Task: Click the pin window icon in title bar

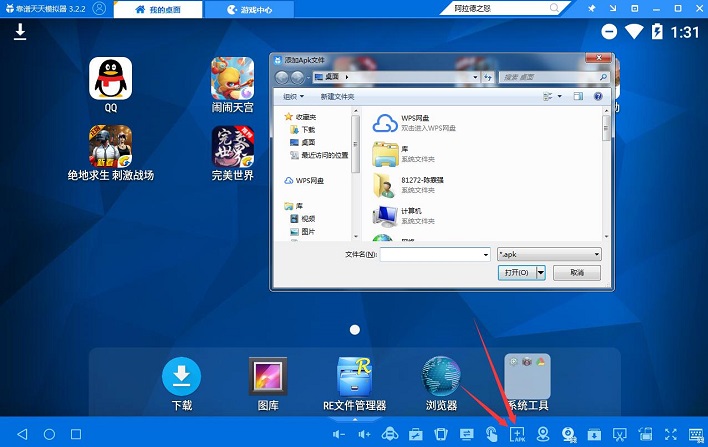Action: tap(592, 9)
